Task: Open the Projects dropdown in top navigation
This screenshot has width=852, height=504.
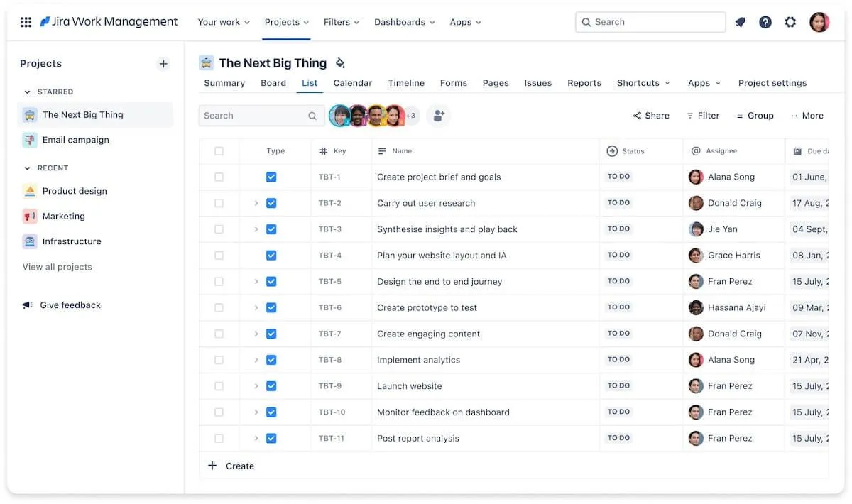Action: 287,22
